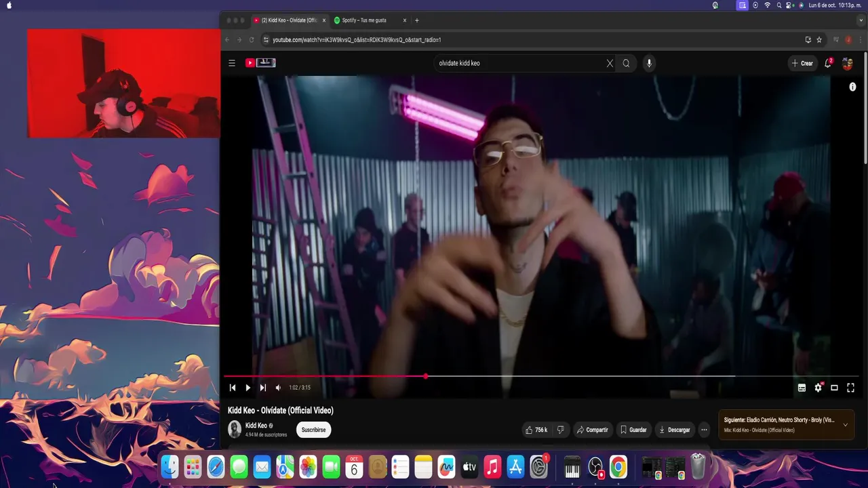The image size is (868, 488).
Task: Dislike the video with thumbs-down
Action: 560,430
